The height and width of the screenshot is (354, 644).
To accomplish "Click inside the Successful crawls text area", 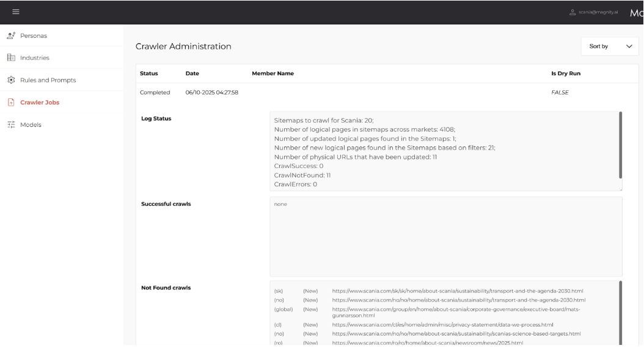I will point(445,237).
